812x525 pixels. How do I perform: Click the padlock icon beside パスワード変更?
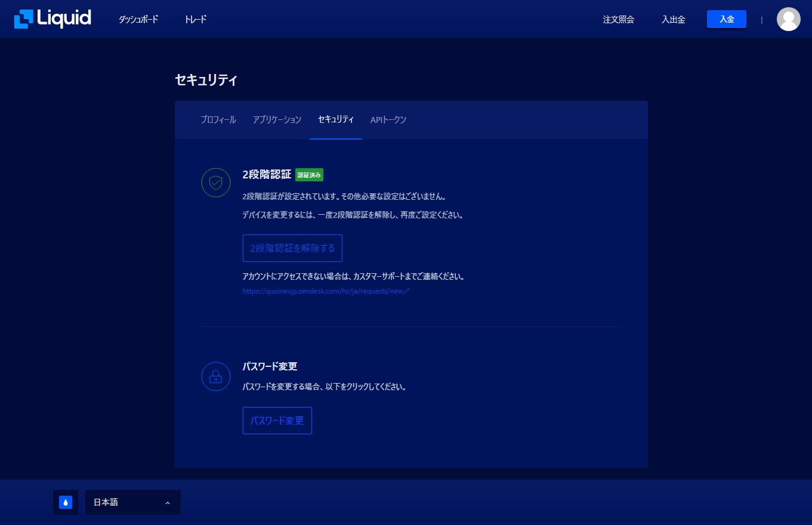[216, 376]
